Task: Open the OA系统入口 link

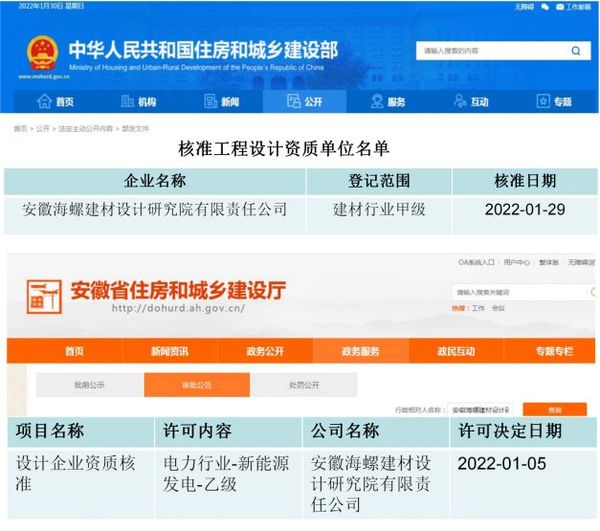Action: [x=476, y=262]
